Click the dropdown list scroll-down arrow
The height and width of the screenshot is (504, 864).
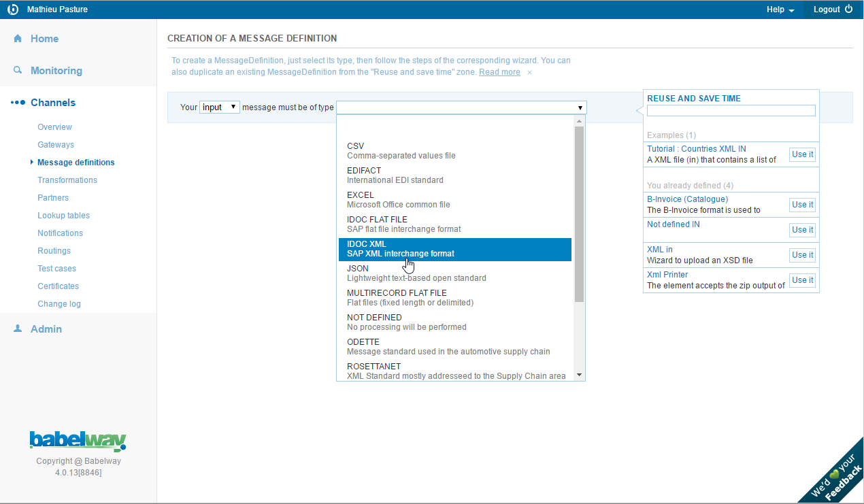579,375
